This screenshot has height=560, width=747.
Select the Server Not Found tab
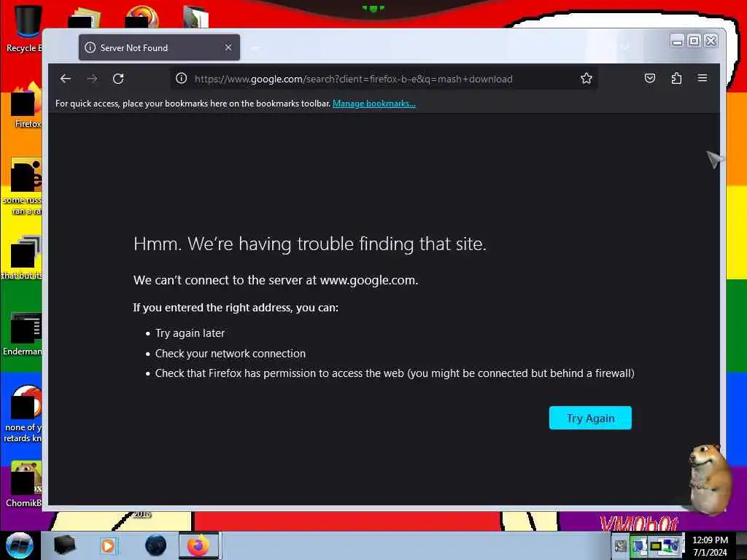(159, 47)
